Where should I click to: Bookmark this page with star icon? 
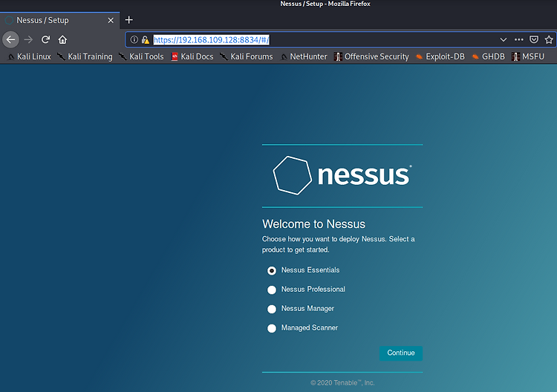click(549, 39)
